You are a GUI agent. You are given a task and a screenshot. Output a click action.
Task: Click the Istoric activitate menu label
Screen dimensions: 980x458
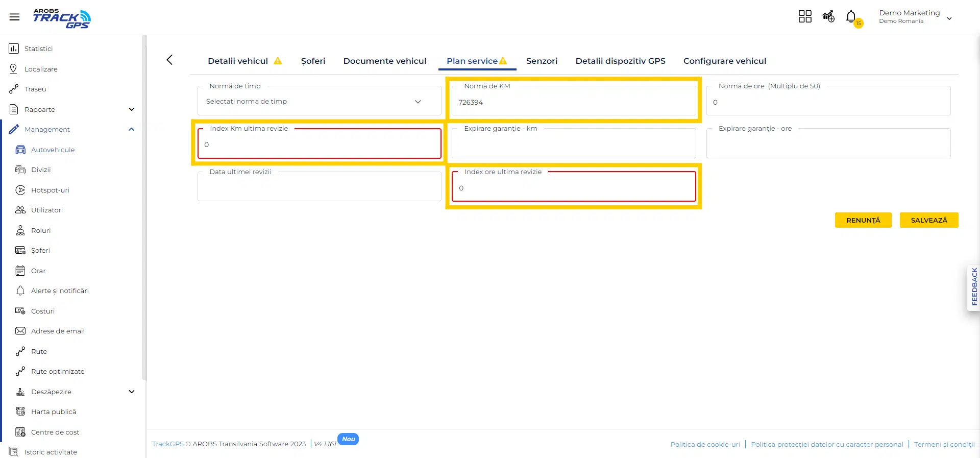point(51,452)
